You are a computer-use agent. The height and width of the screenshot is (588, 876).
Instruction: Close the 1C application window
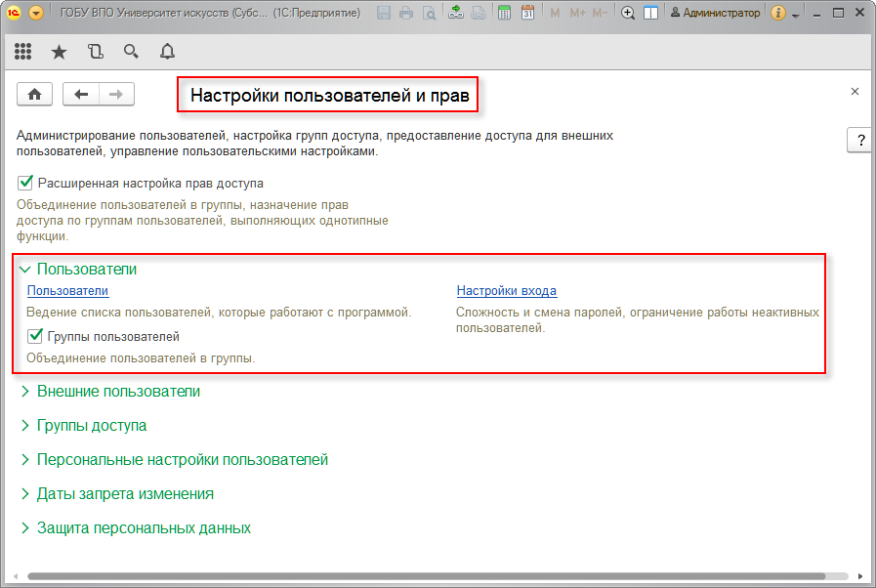859,13
